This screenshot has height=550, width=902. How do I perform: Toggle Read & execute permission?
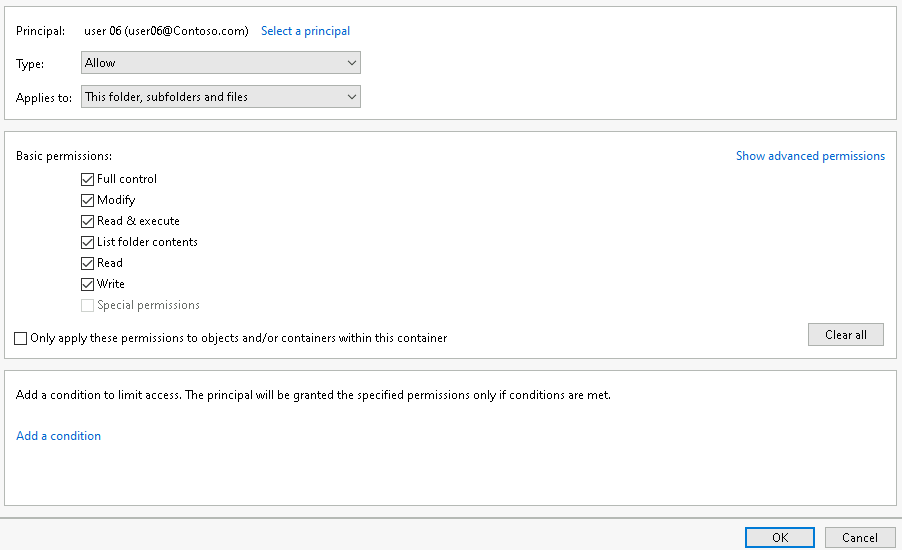pos(87,221)
